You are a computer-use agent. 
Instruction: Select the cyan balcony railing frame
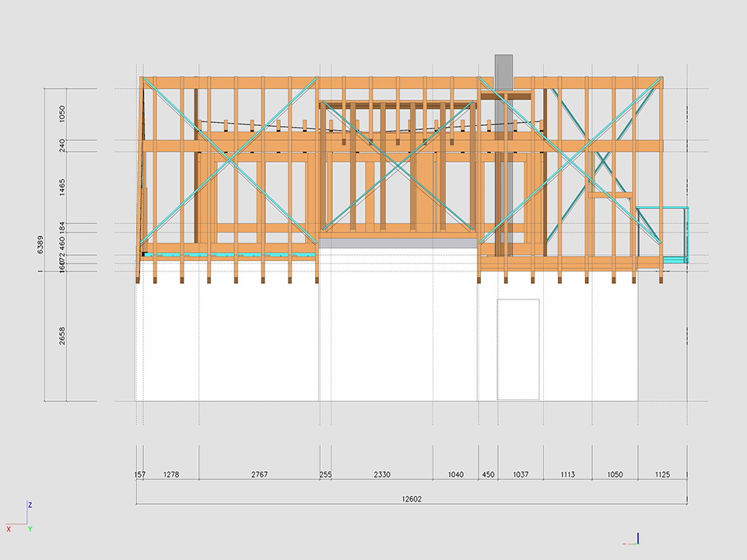(663, 233)
